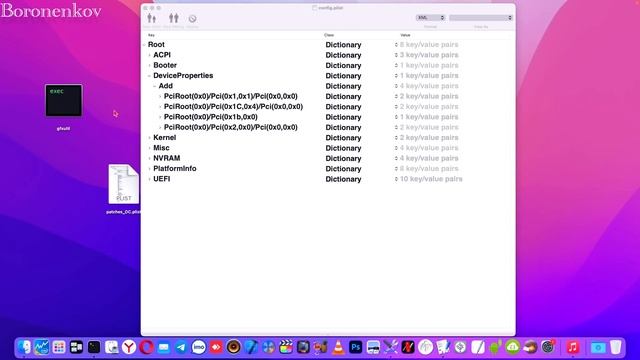Open Launchpad from the dock
This screenshot has width=640, height=360.
click(x=59, y=347)
